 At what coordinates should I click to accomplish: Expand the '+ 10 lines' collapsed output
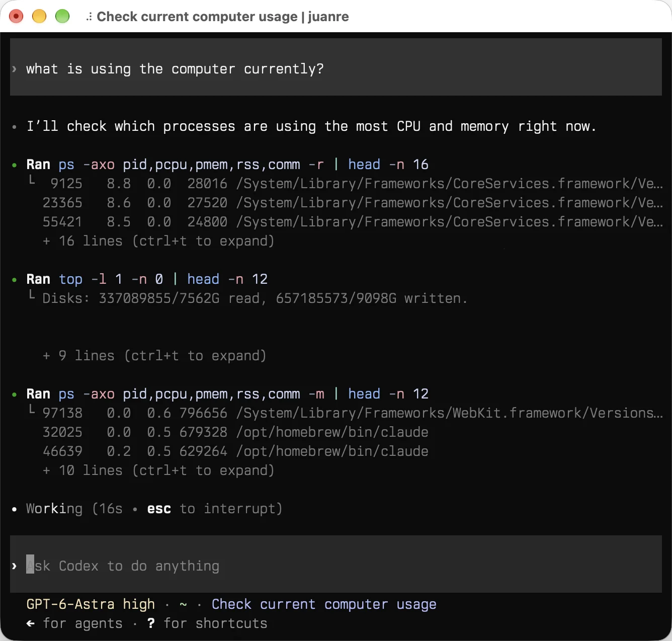(x=158, y=470)
